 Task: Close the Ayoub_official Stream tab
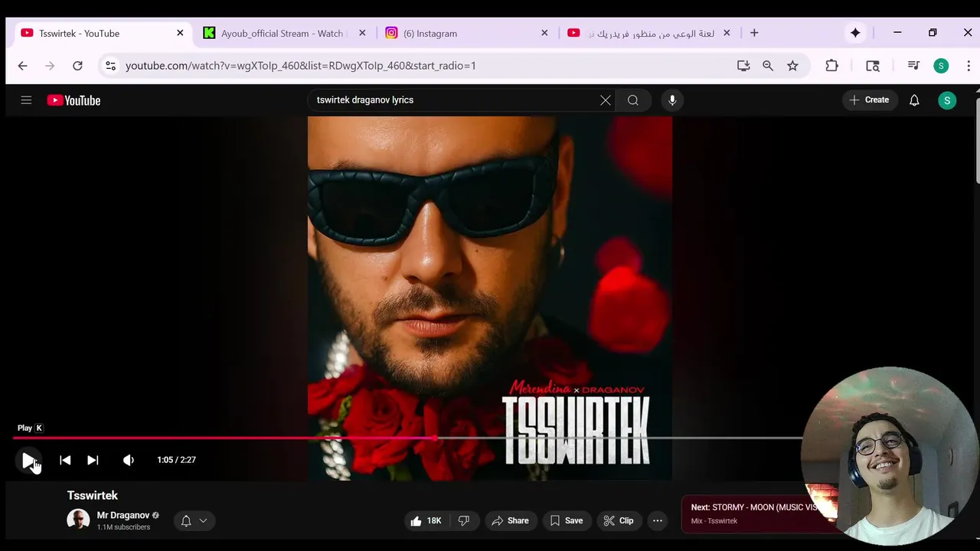(362, 33)
